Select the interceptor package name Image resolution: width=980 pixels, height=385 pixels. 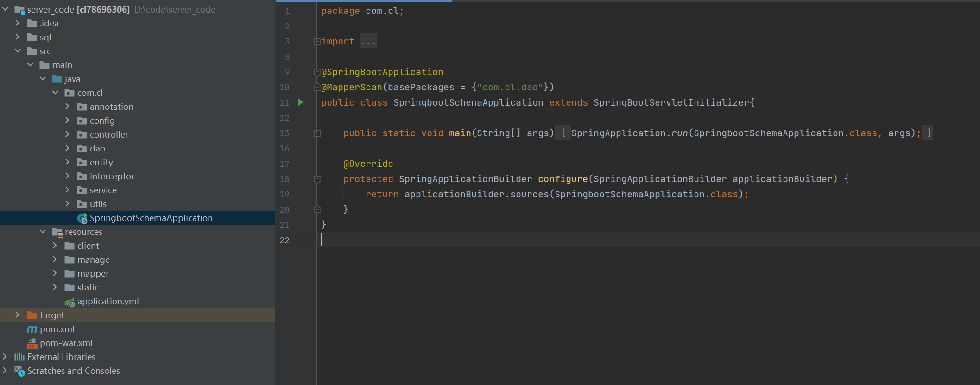point(112,176)
